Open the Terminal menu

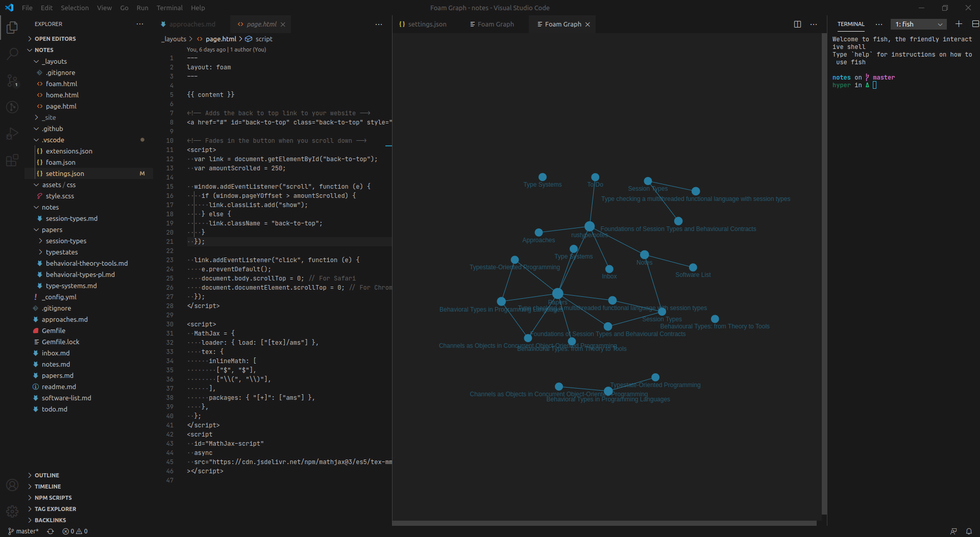point(169,8)
